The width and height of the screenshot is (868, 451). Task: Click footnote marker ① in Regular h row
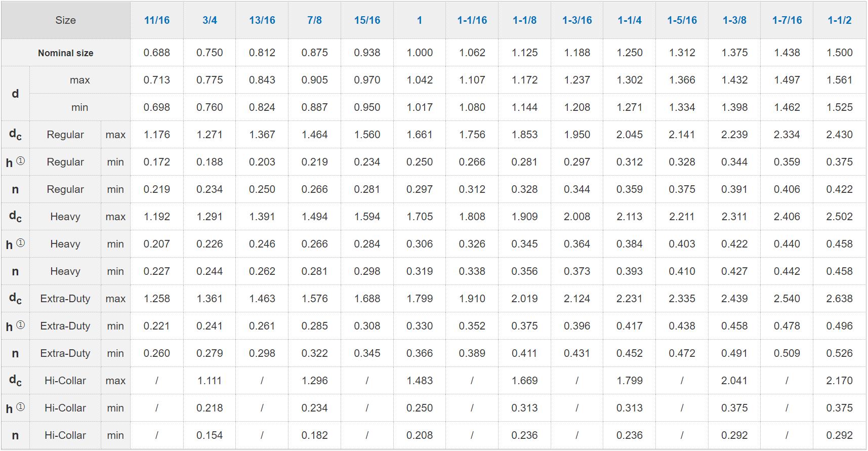point(20,161)
